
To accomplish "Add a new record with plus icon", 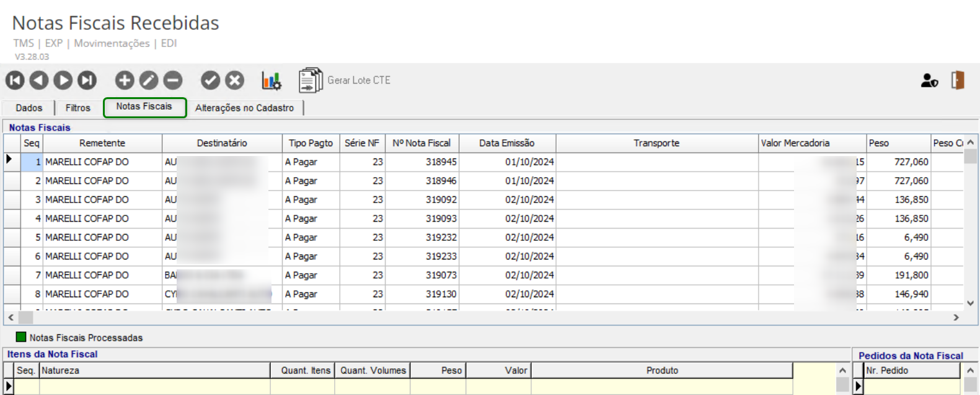I will click(125, 80).
